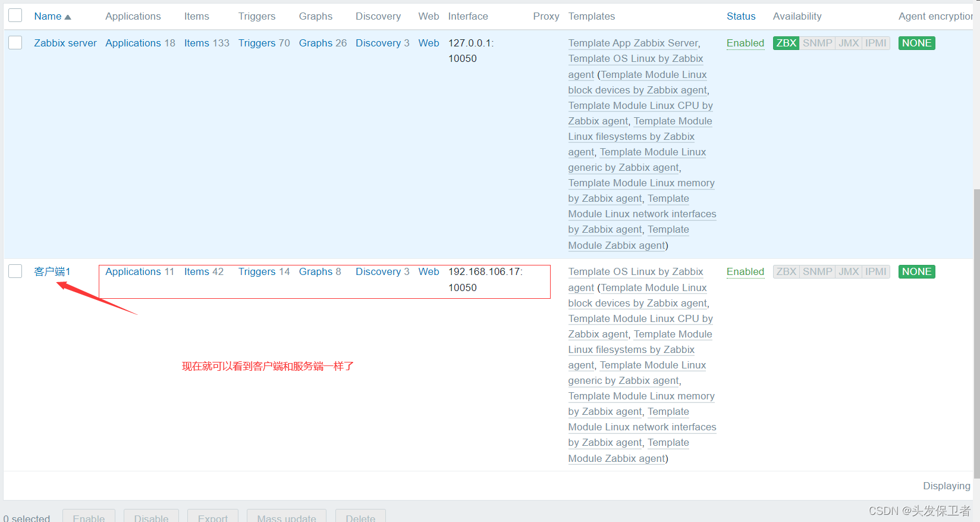Toggle Enabled status of 客户端1
This screenshot has width=980, height=522.
click(x=745, y=271)
